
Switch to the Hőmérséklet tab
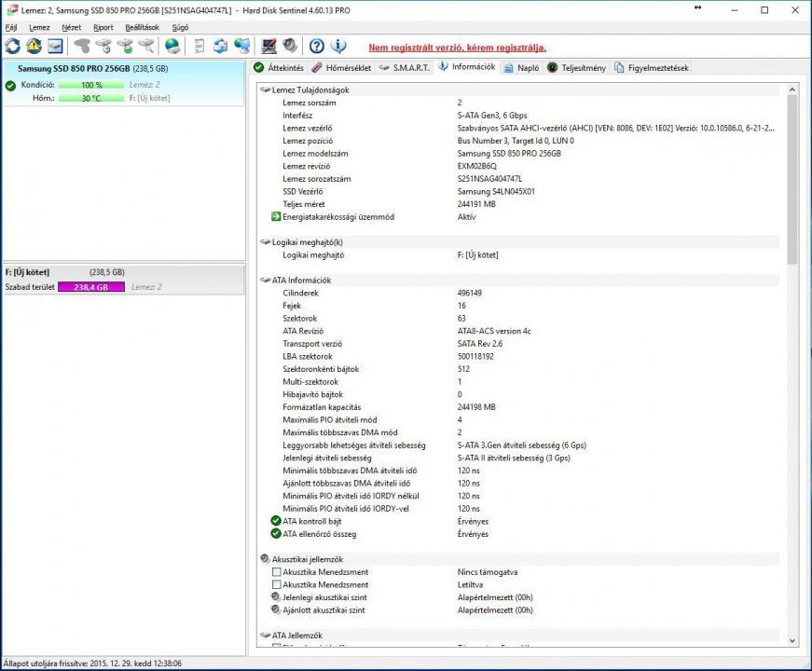click(341, 68)
